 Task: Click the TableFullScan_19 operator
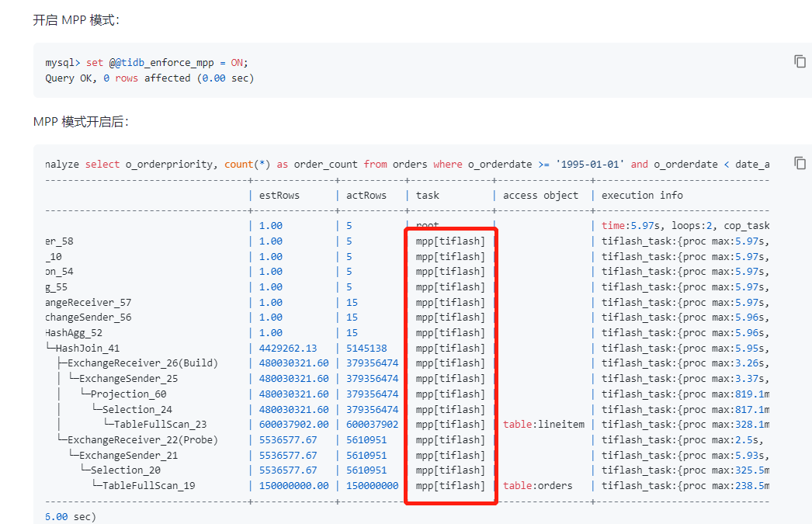[149, 486]
